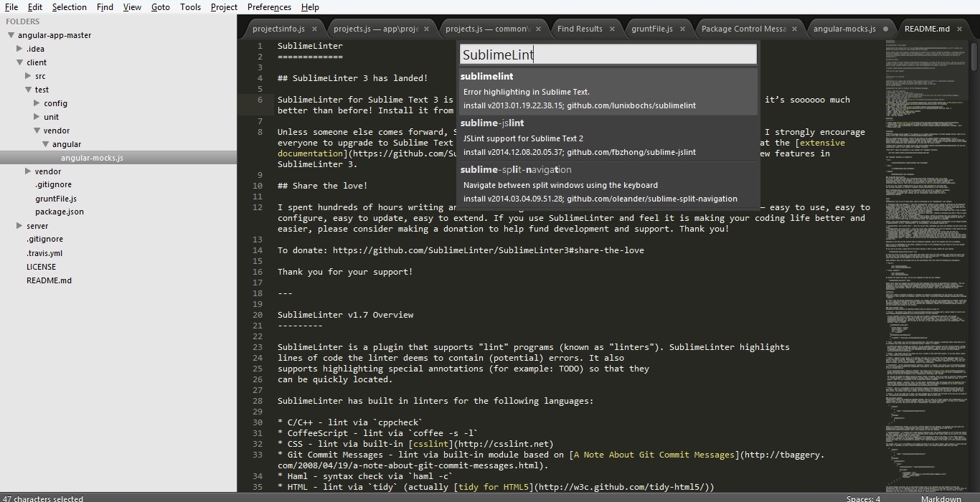Open A Note About Git Commit Messages link

pos(653,455)
